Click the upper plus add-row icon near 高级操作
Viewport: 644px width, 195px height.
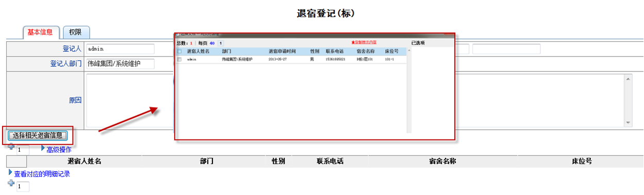pyautogui.click(x=11, y=147)
